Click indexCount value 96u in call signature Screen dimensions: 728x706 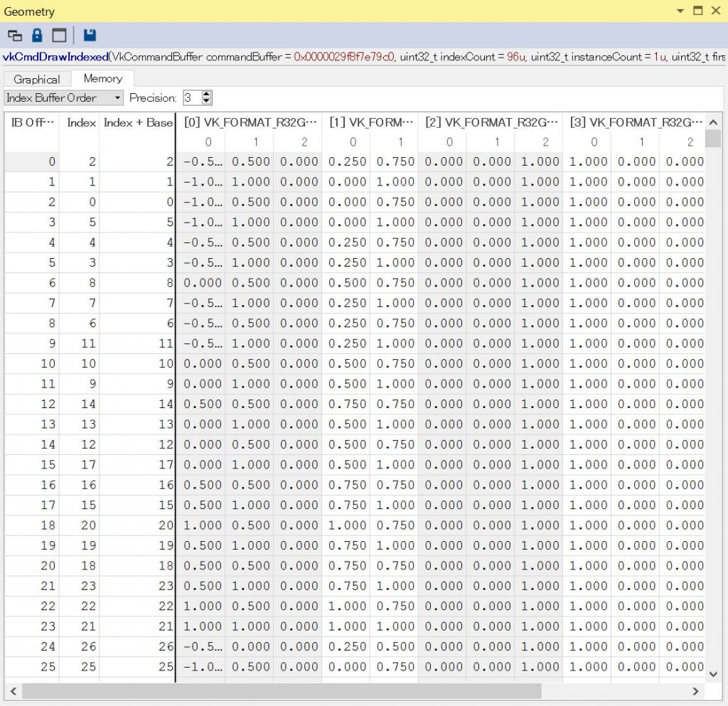click(516, 57)
